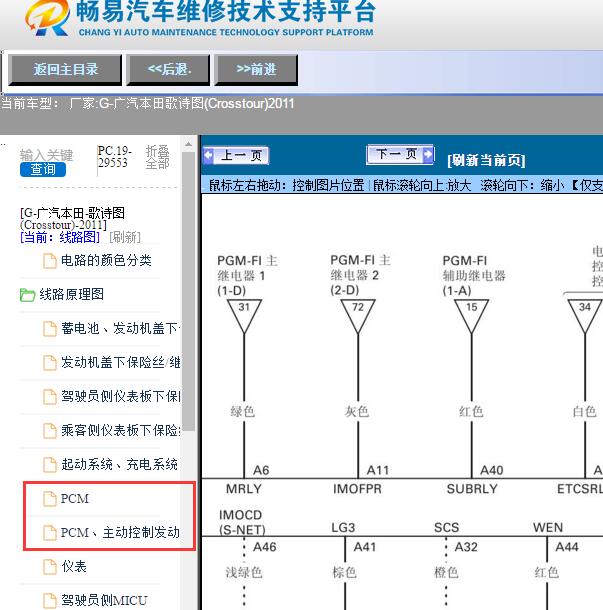Open 蓄电池、发动机盖下 entry

coord(120,329)
